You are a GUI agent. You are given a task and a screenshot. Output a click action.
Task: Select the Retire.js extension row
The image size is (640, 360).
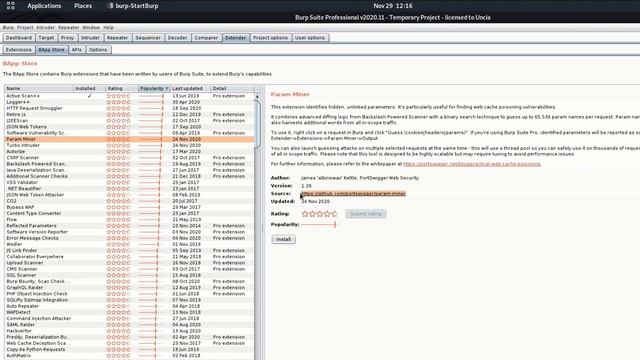(129, 114)
